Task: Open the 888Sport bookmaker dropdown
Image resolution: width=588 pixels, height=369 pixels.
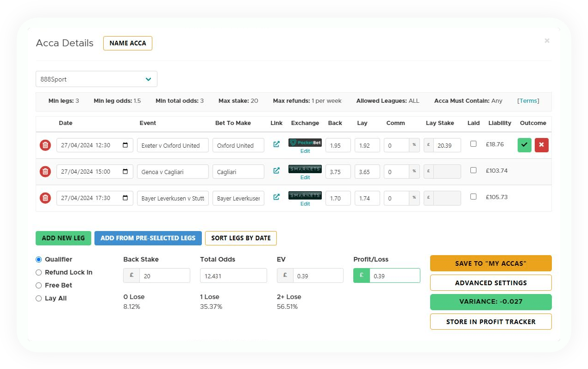Action: tap(96, 79)
